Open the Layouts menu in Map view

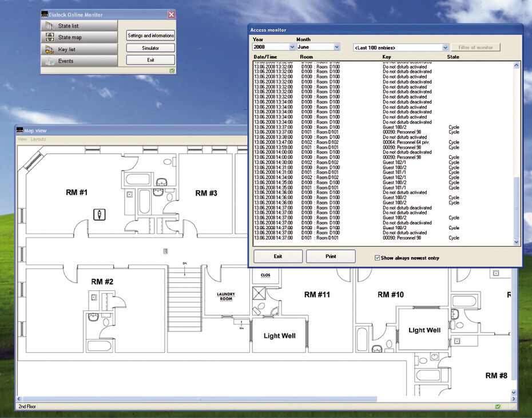(x=38, y=139)
